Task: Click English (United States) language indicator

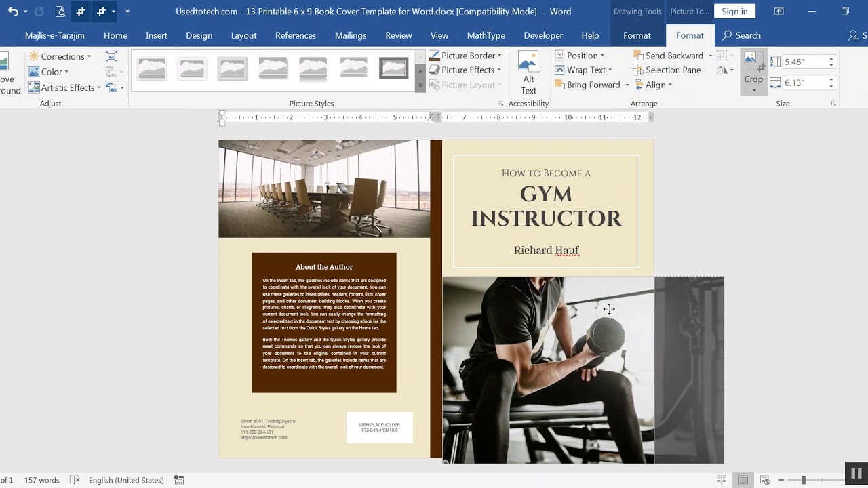Action: (126, 480)
